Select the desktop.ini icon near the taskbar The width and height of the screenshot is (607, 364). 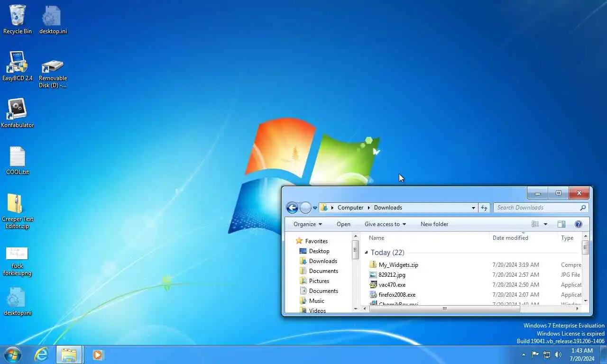point(18,301)
